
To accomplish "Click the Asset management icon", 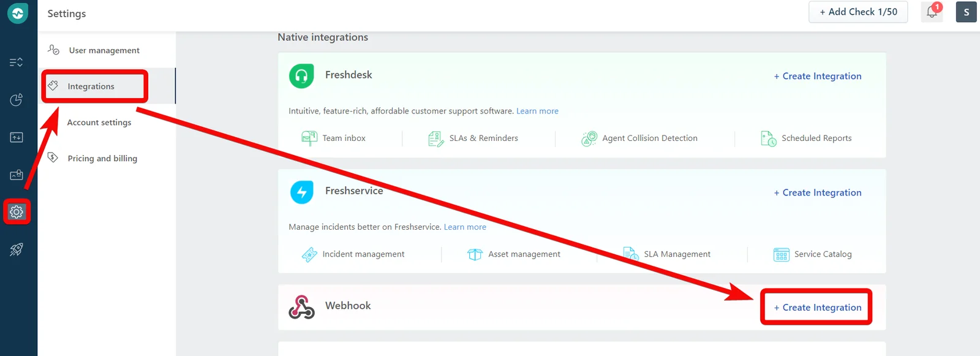I will (x=475, y=254).
